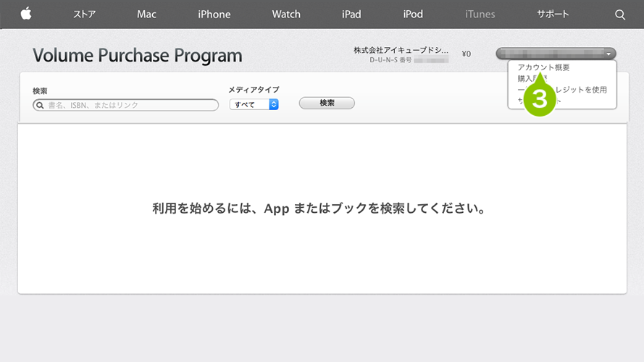
Task: Click the search magnifier in nav bar
Action: (x=620, y=14)
